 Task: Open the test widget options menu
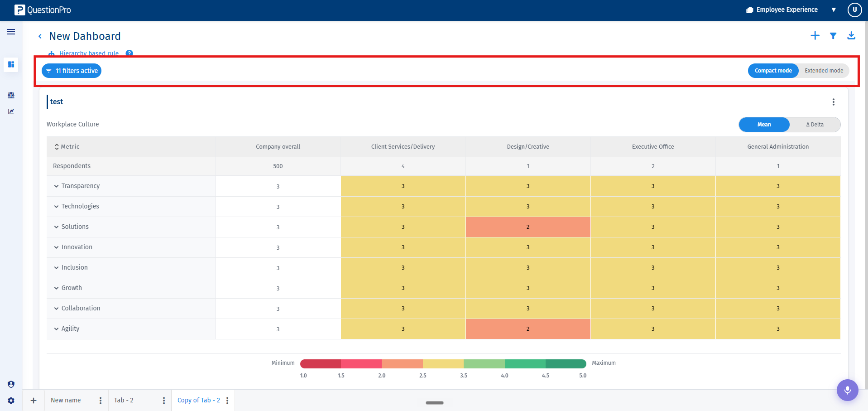[833, 102]
